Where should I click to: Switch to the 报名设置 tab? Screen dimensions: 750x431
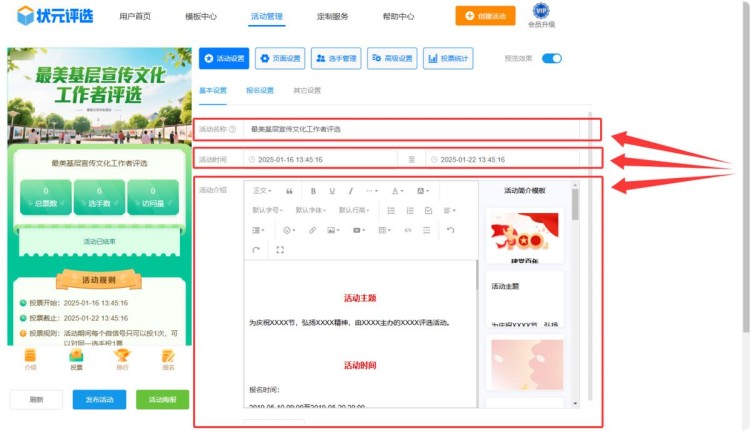(260, 90)
